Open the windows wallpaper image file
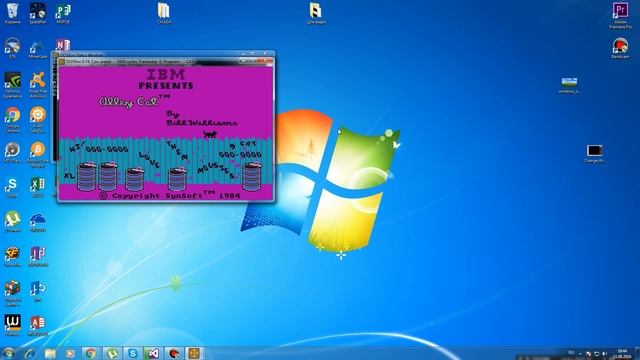Image resolution: width=640 pixels, height=360 pixels. (x=569, y=85)
